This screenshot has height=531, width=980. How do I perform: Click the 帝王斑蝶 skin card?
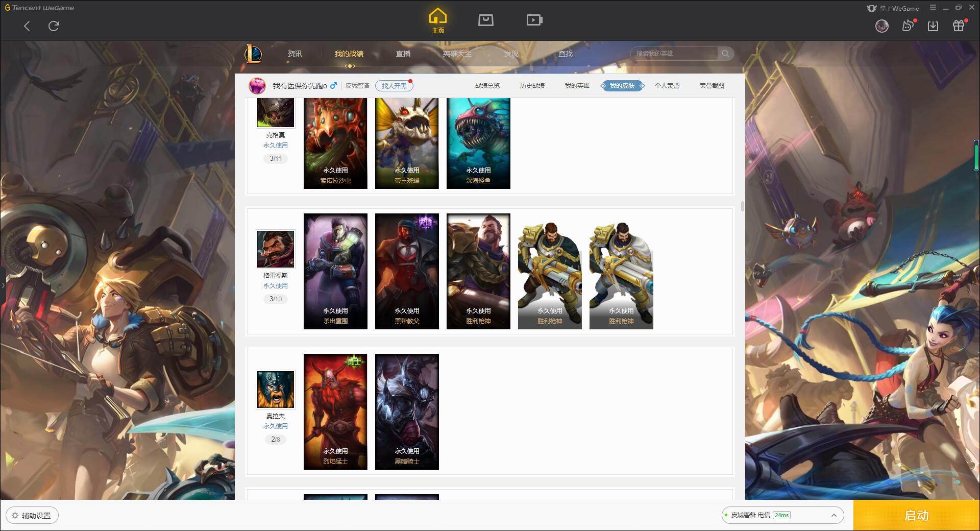(407, 143)
